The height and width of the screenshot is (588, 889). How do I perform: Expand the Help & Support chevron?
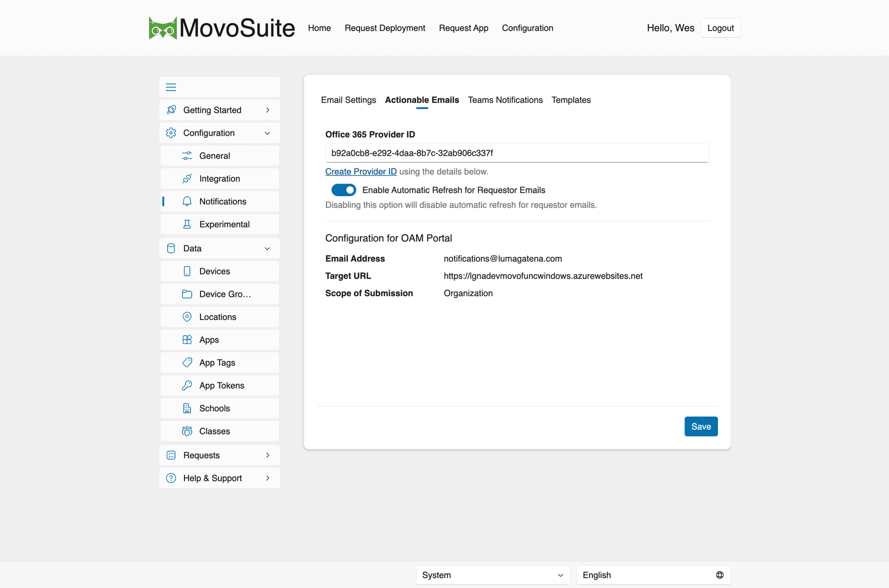(x=268, y=478)
